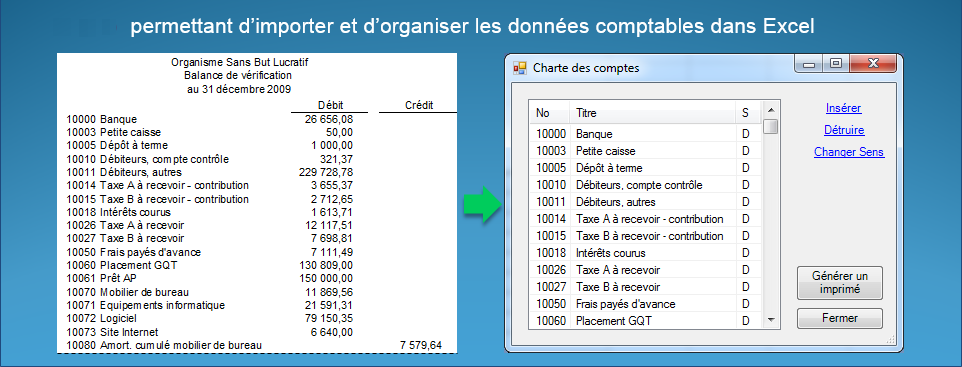Click the Générer un imprimé button
This screenshot has width=962, height=367.
tap(840, 282)
